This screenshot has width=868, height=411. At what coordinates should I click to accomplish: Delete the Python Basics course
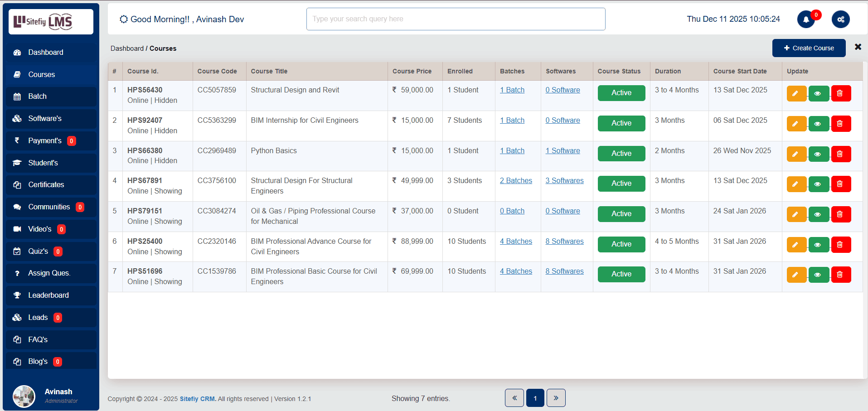coord(841,154)
